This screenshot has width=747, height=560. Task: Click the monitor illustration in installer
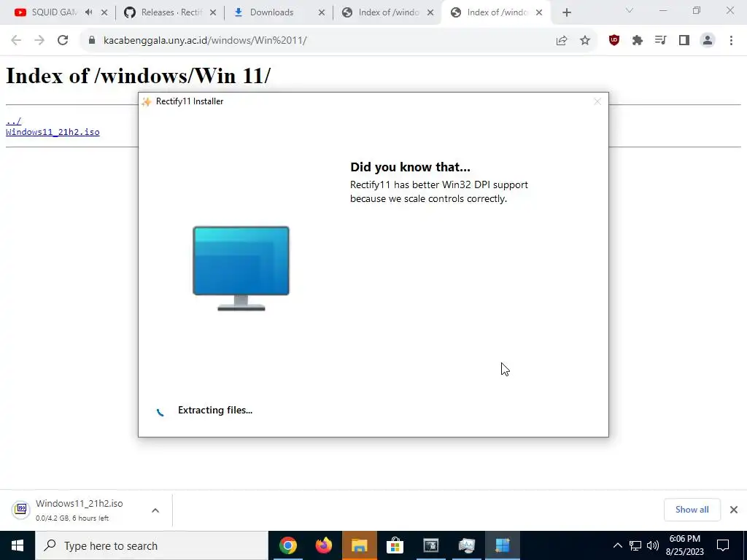[x=241, y=268]
